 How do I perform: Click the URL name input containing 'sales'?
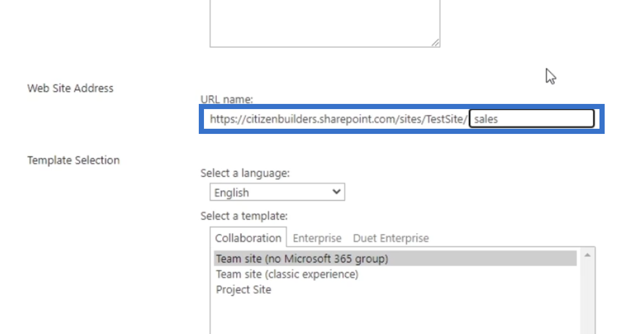coord(532,118)
